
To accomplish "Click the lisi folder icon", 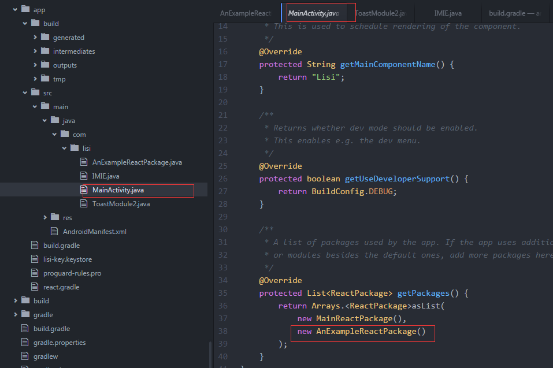I will tap(75, 147).
